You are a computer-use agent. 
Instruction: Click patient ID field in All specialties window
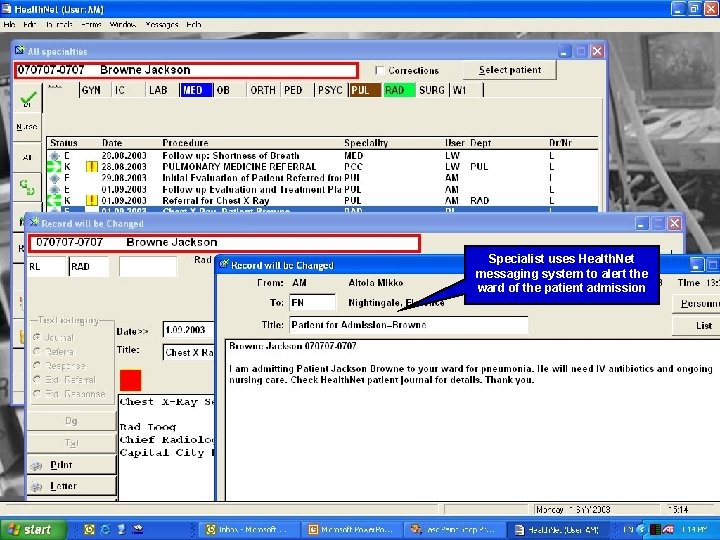[186, 70]
